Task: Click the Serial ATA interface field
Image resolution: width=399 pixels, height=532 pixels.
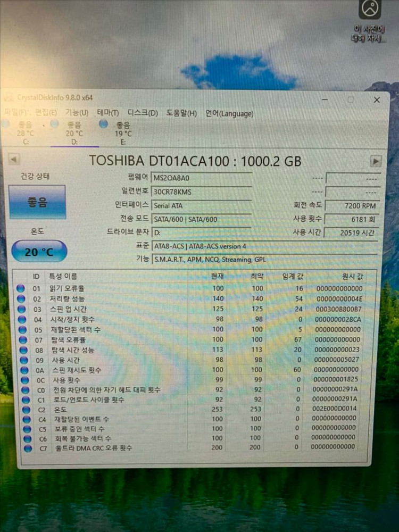Action: click(x=202, y=205)
